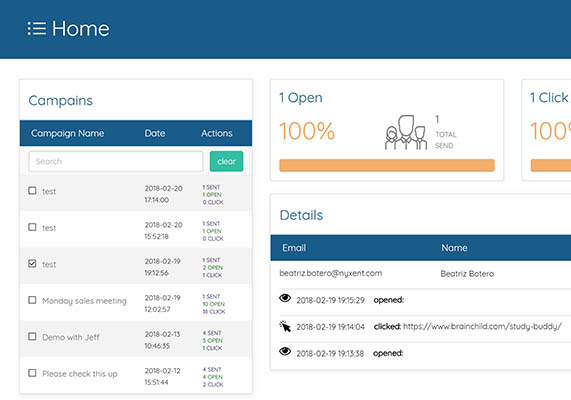The height and width of the screenshot is (400, 571).
Task: Click timestamp 2018-02-19 19:15:29
Action: tap(330, 301)
